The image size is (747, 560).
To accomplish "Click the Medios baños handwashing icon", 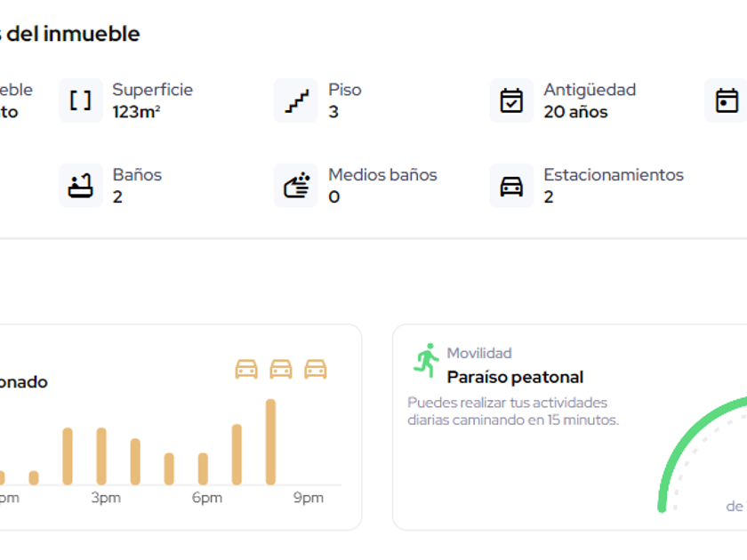I will tap(295, 186).
